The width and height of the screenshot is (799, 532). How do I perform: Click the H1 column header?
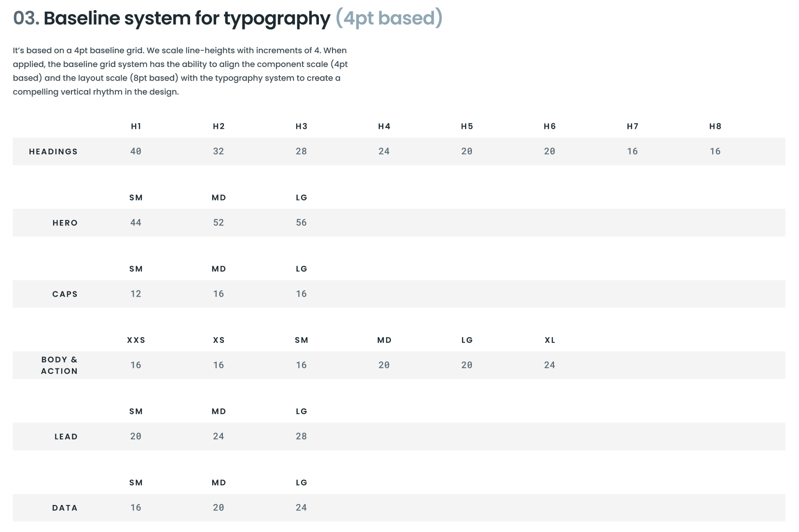[x=136, y=126]
